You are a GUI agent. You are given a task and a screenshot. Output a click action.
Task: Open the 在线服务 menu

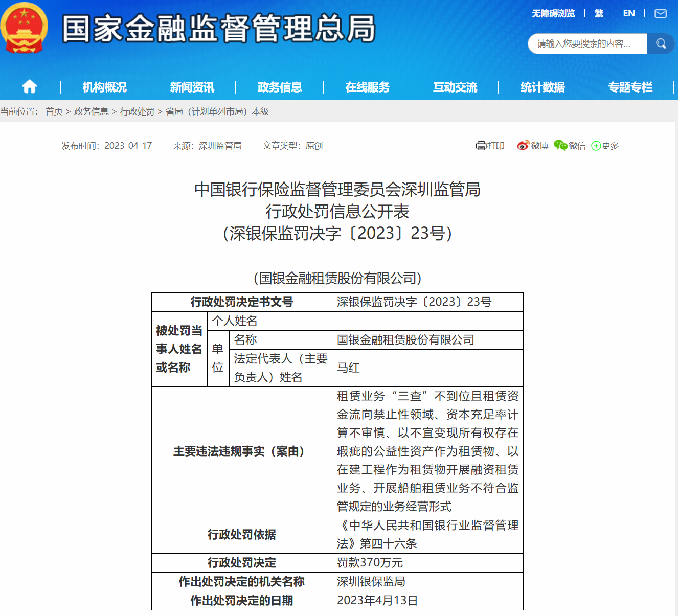[367, 87]
